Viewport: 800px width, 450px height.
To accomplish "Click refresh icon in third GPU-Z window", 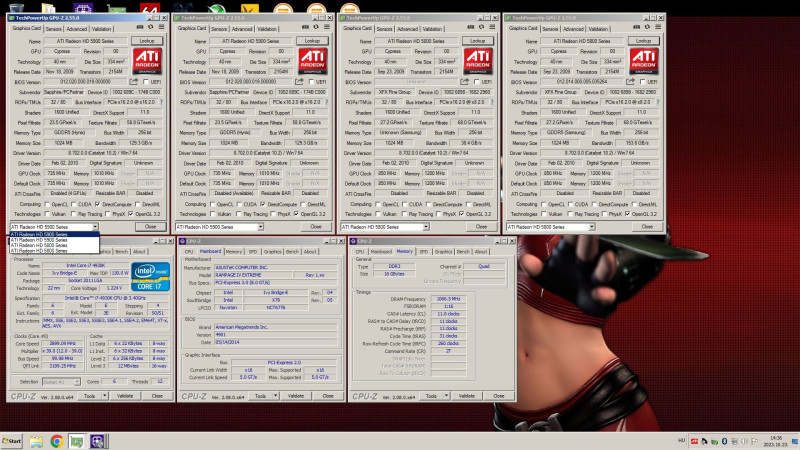I will coord(481,27).
